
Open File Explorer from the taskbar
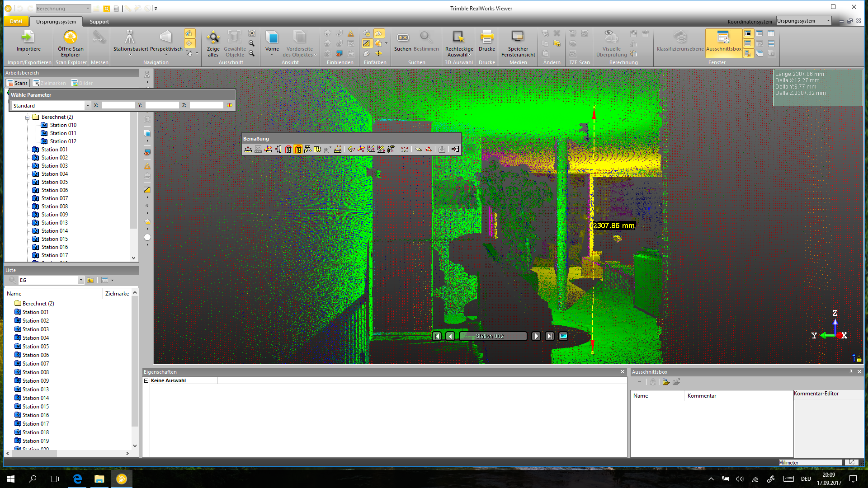(x=99, y=479)
